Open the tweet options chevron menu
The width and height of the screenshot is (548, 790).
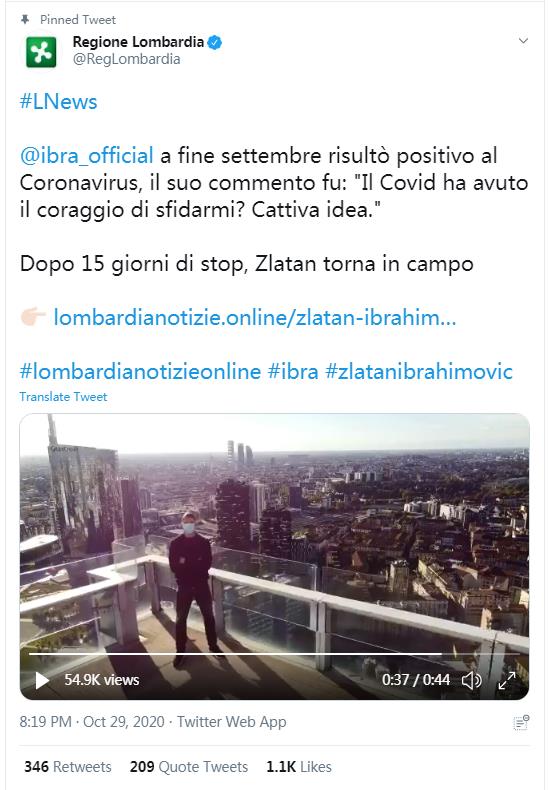pyautogui.click(x=523, y=41)
